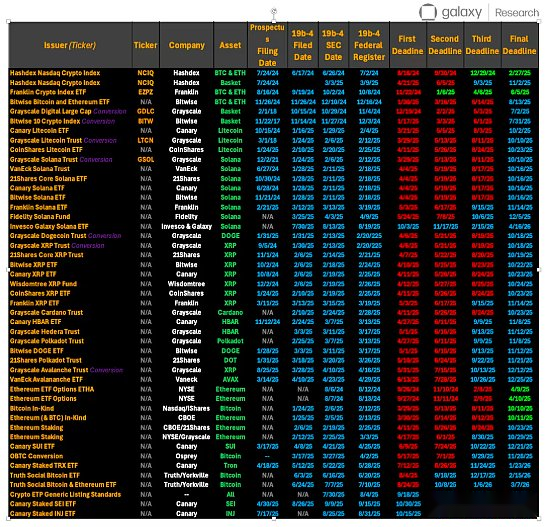Click the "Ethereum (& BTC) In-Kind" row name
Screen dimensions: 547x527
(x=48, y=418)
